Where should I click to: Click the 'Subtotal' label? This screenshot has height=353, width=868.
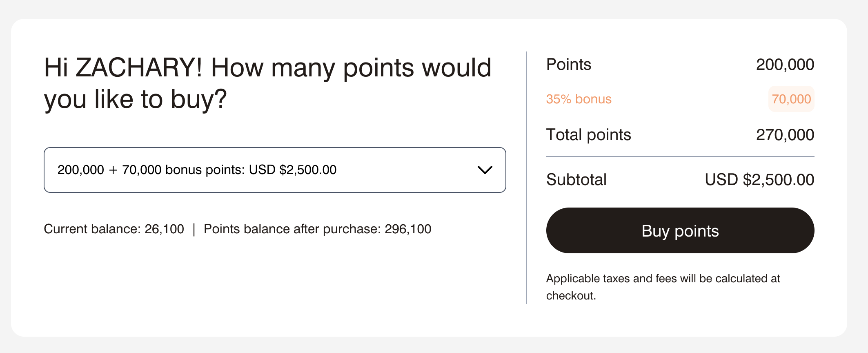(576, 180)
